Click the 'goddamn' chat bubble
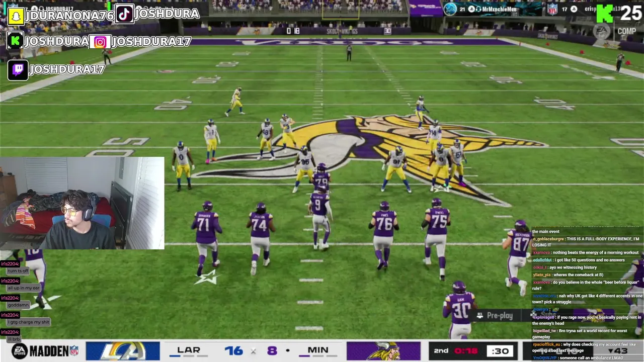This screenshot has width=644, height=362. coord(18,305)
